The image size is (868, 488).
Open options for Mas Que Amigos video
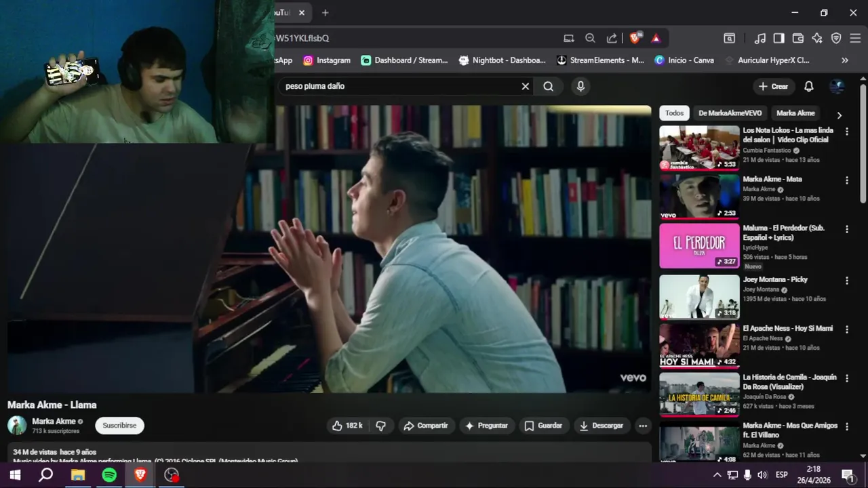point(846,427)
